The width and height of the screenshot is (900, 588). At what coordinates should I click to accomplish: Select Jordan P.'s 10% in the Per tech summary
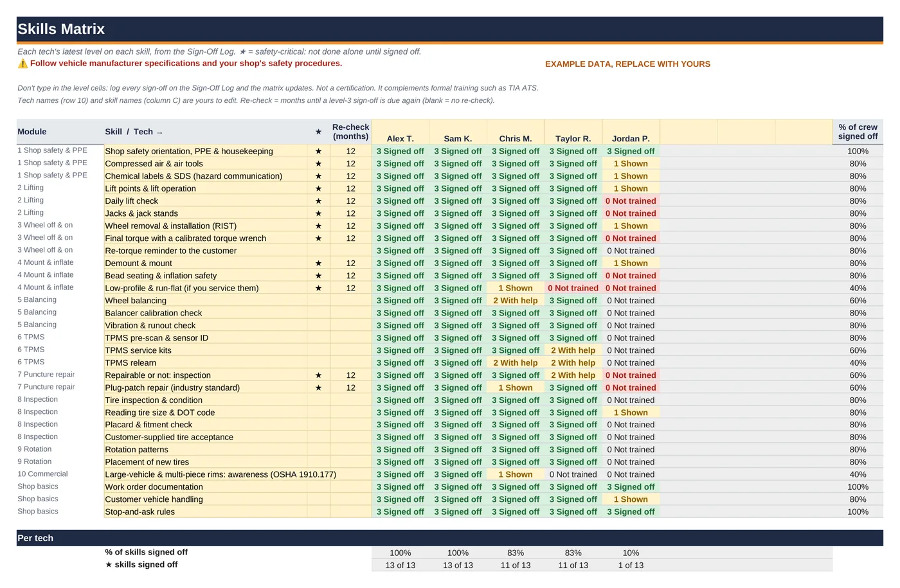(x=631, y=553)
